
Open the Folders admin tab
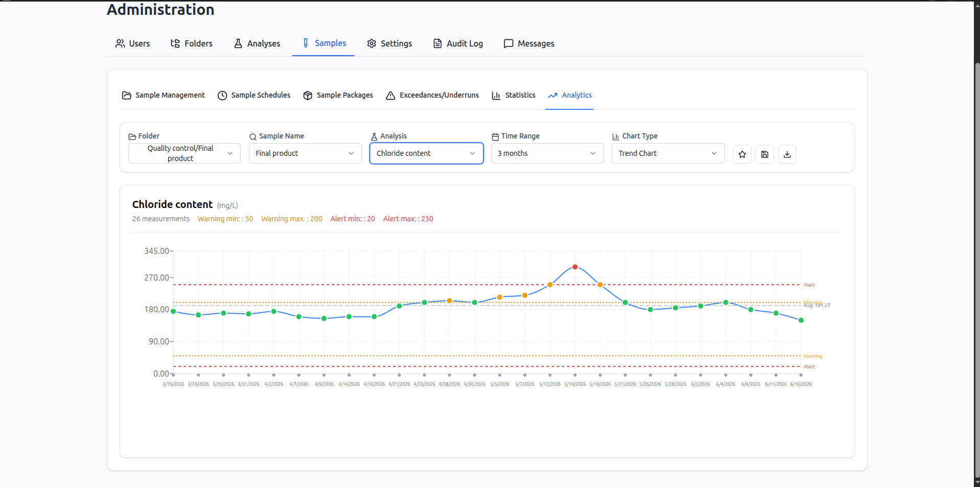(191, 43)
